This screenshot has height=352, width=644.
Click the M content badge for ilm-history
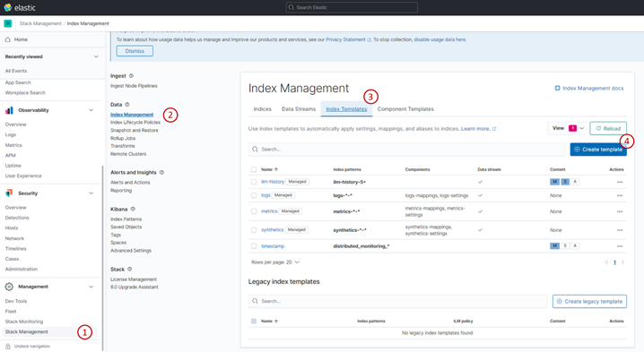point(554,182)
